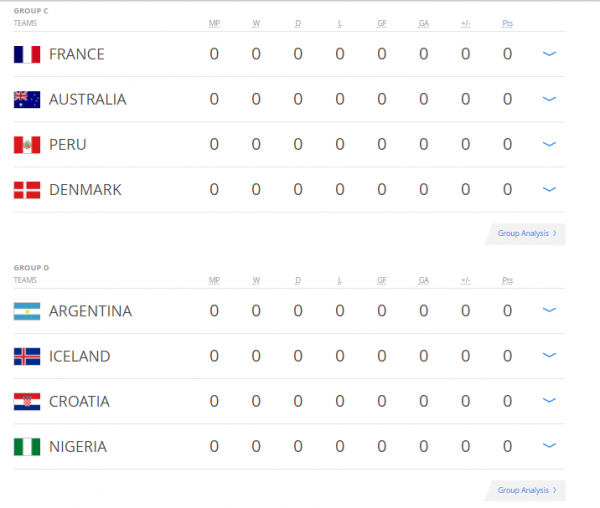The height and width of the screenshot is (508, 600).
Task: Expand the Croatia row details
Action: click(548, 402)
